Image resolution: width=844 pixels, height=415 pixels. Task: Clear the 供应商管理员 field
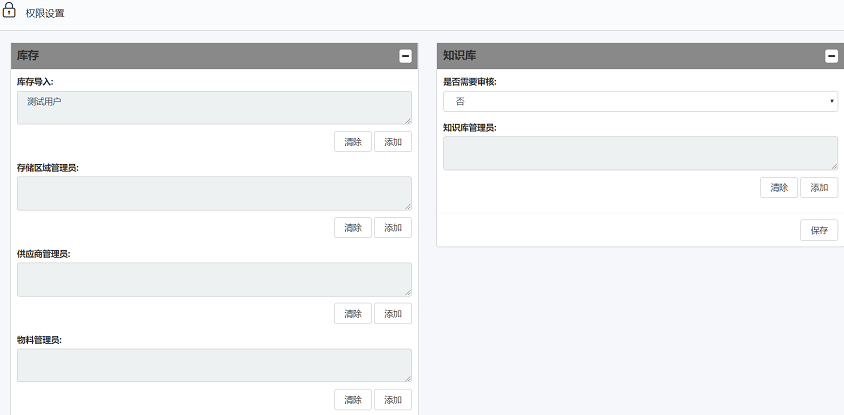pyautogui.click(x=352, y=314)
